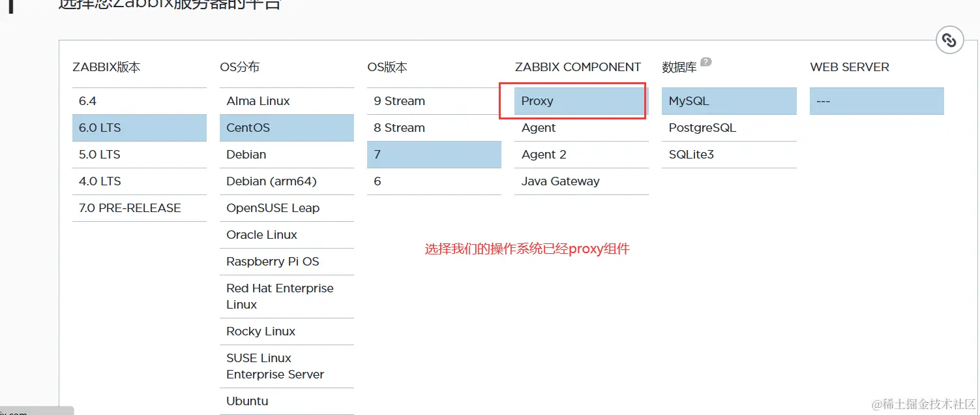Viewport: 980px width, 415px height.
Task: Choose Debian (arm64) distribution
Action: (x=287, y=181)
